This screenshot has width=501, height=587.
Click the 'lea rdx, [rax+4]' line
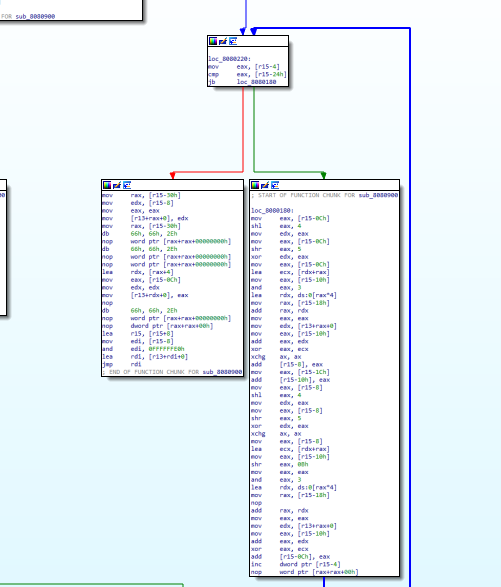coord(138,272)
